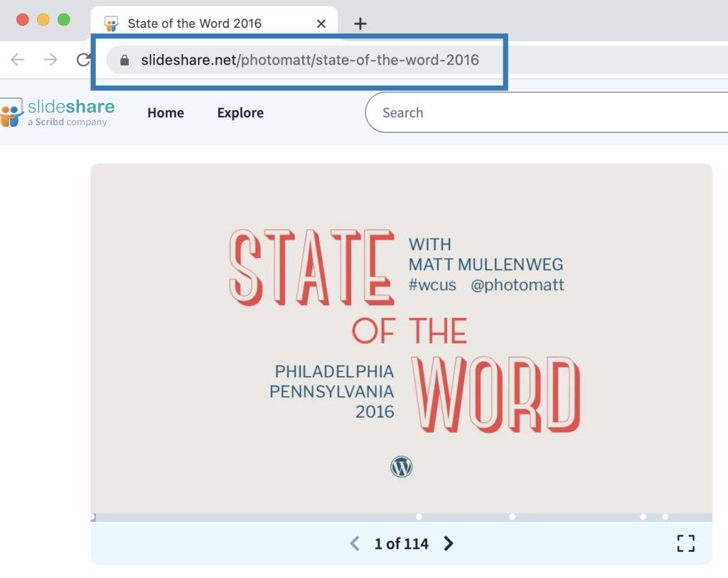Enter fullscreen slide view
The width and height of the screenshot is (728, 578).
point(686,543)
